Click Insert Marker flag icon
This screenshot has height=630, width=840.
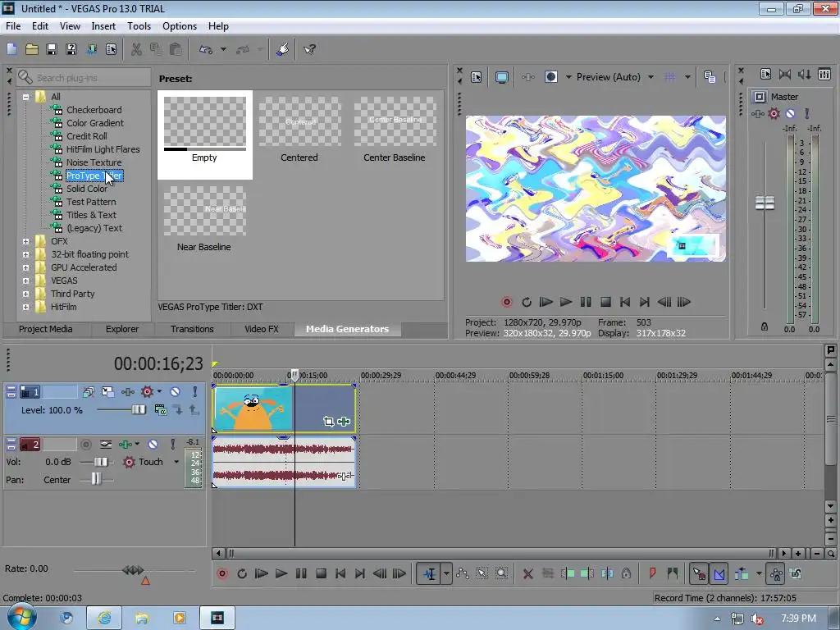[652, 573]
